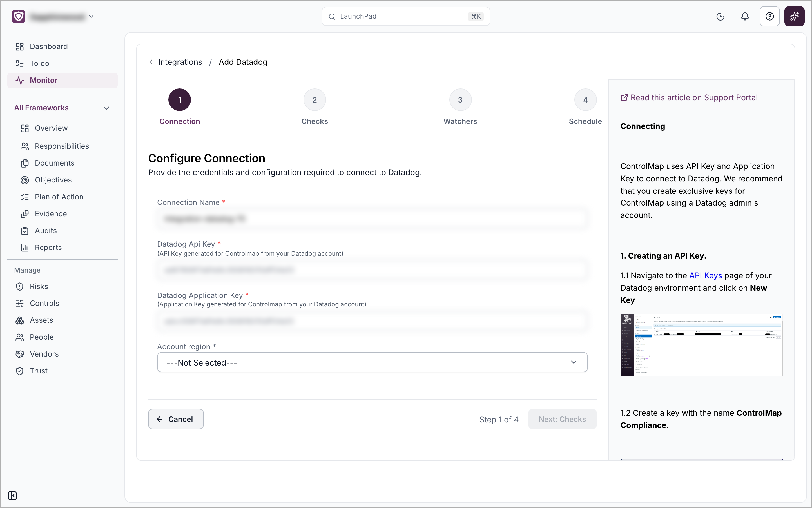The height and width of the screenshot is (508, 812).
Task: Click Integrations breadcrumb link
Action: pyautogui.click(x=180, y=62)
